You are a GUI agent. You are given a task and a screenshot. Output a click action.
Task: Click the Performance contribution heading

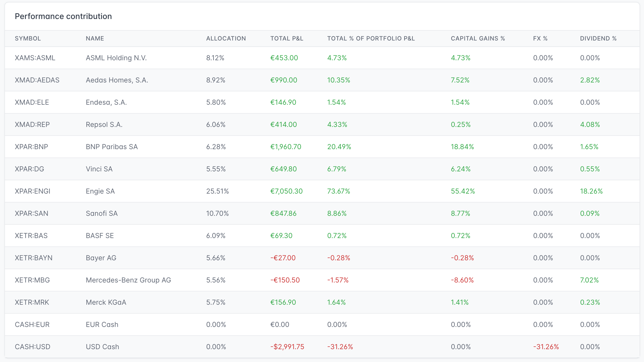pyautogui.click(x=63, y=16)
